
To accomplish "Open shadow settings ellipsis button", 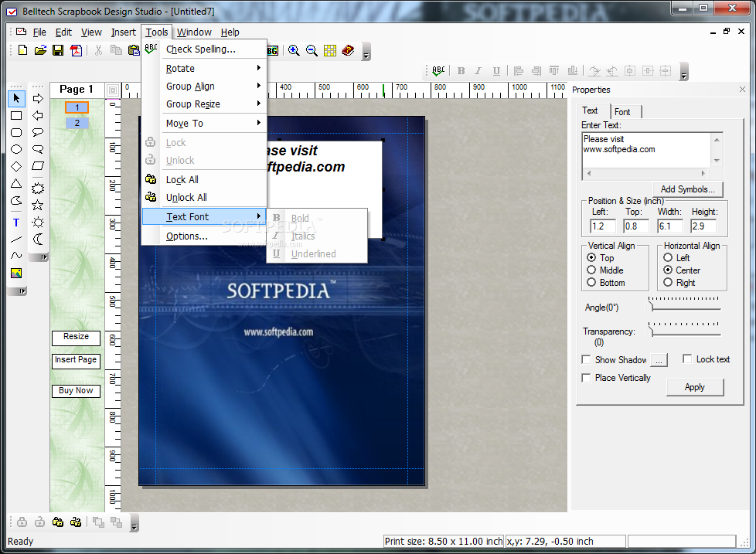I will pyautogui.click(x=659, y=360).
